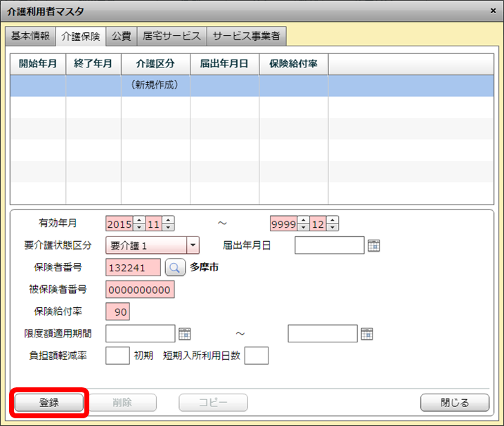504x426 pixels.
Task: Open the 公費 tab
Action: tap(122, 36)
